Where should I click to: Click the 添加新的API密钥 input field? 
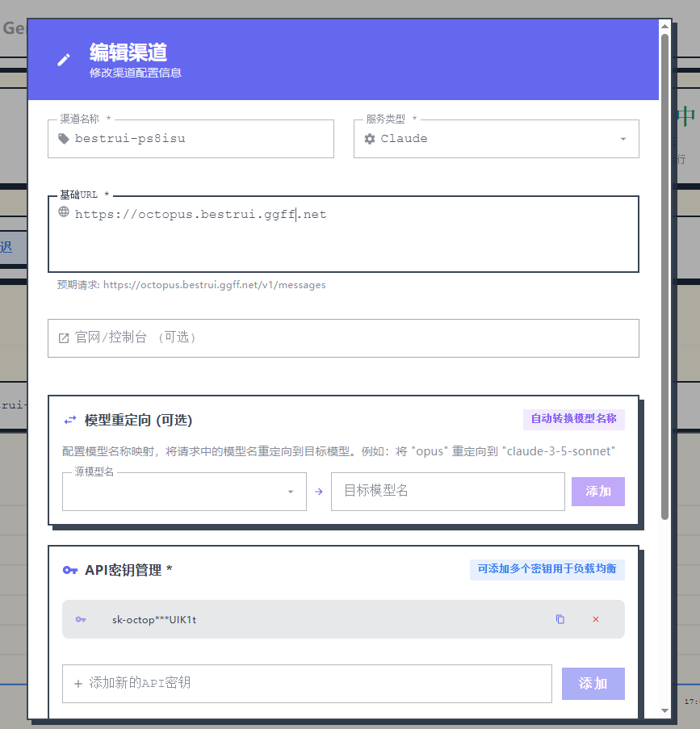pyautogui.click(x=307, y=684)
